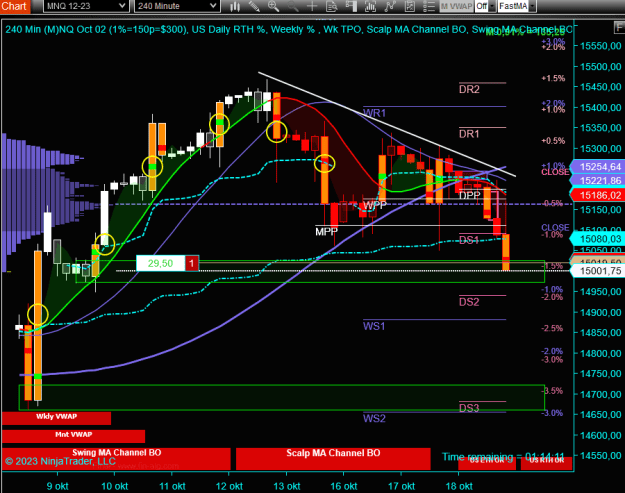Click the F button at chart corner
Viewport: 625px width, 493px height.
pos(619,27)
